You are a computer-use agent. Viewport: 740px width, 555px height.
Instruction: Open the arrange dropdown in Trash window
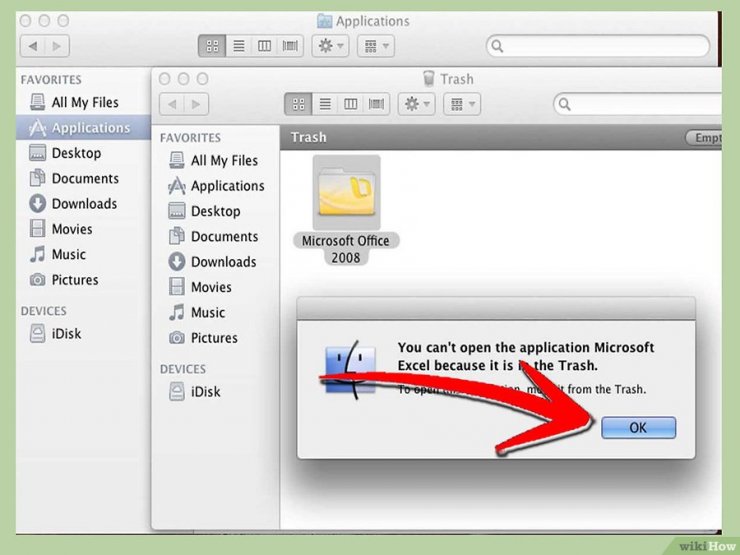tap(462, 104)
